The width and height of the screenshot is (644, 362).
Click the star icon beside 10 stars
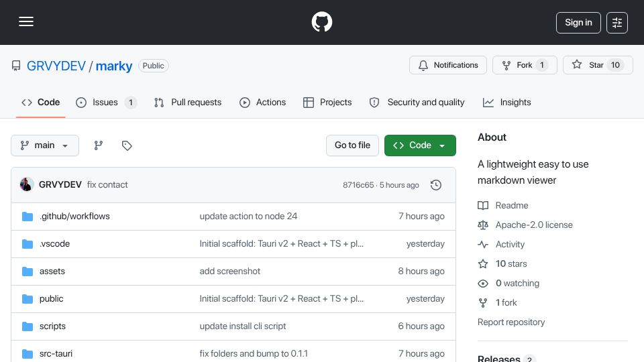(483, 264)
